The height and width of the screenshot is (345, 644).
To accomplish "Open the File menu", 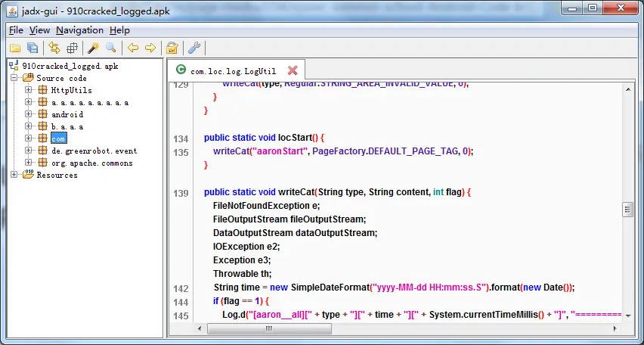I will [16, 30].
